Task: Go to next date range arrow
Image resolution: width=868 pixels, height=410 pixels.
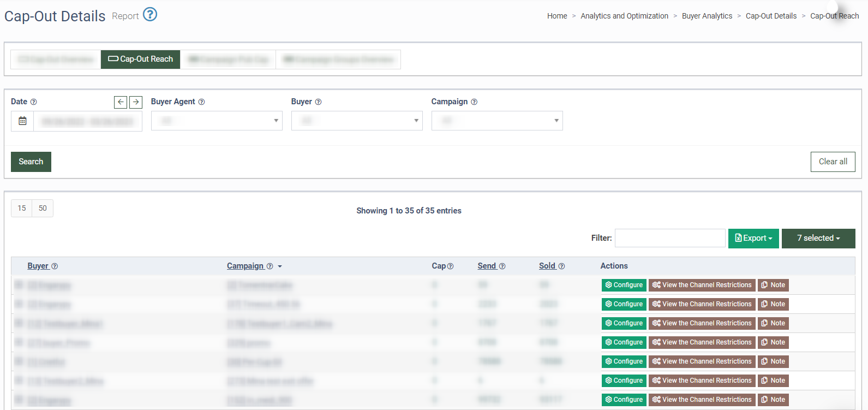Action: [x=136, y=102]
